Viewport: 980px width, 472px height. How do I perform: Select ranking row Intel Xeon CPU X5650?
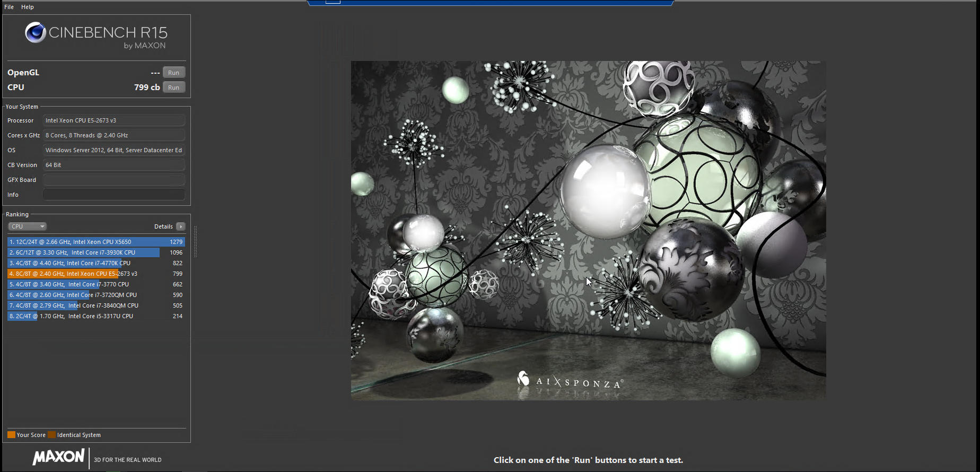(96, 242)
